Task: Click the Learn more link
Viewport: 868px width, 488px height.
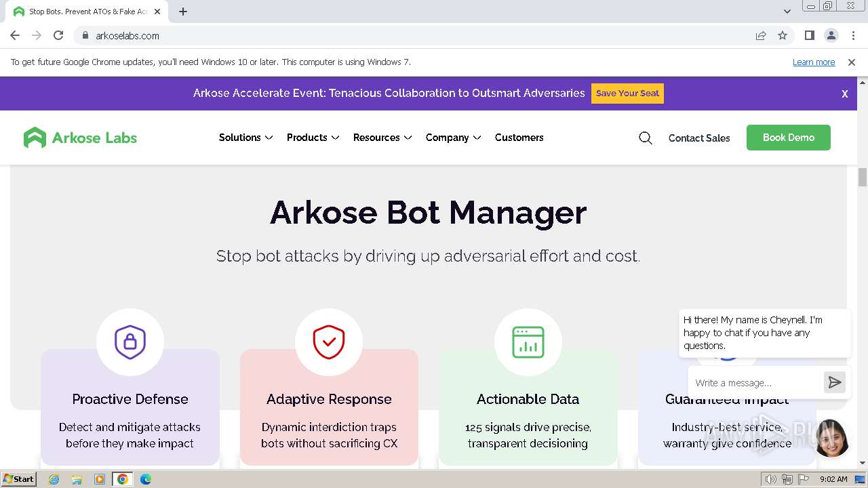Action: [814, 62]
